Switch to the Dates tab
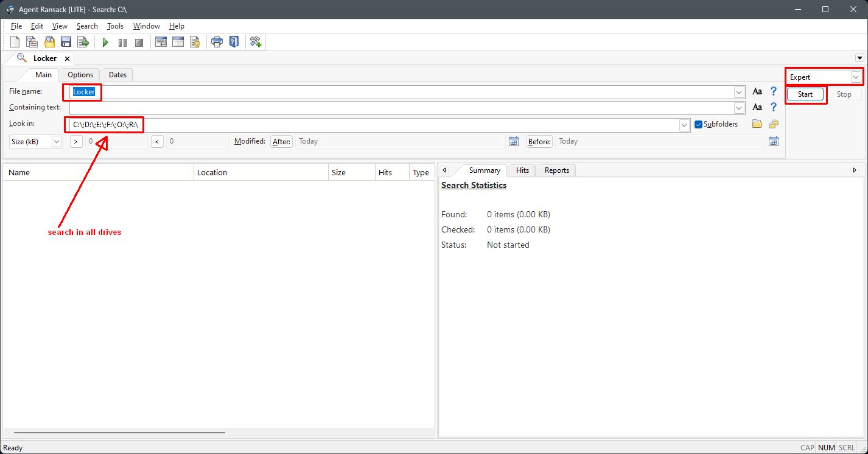This screenshot has width=868, height=454. [117, 75]
